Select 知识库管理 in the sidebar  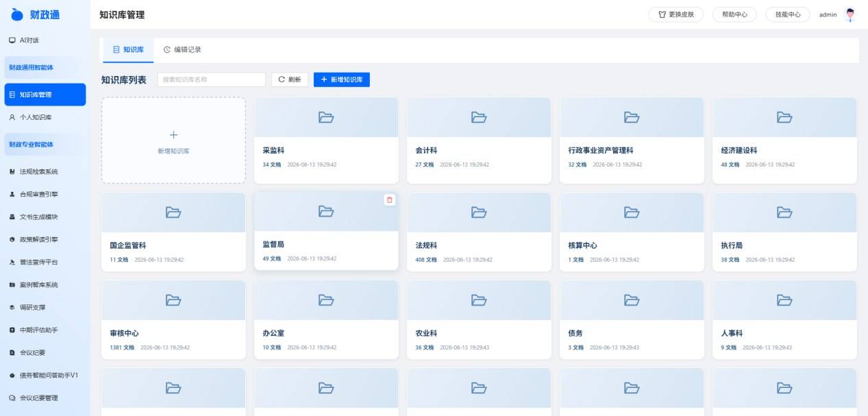click(x=45, y=95)
